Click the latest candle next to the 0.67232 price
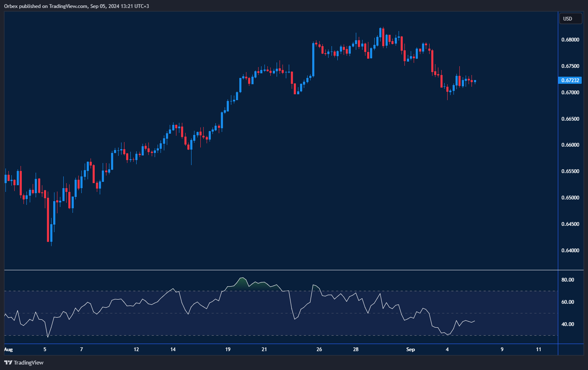The width and height of the screenshot is (588, 370). click(475, 81)
